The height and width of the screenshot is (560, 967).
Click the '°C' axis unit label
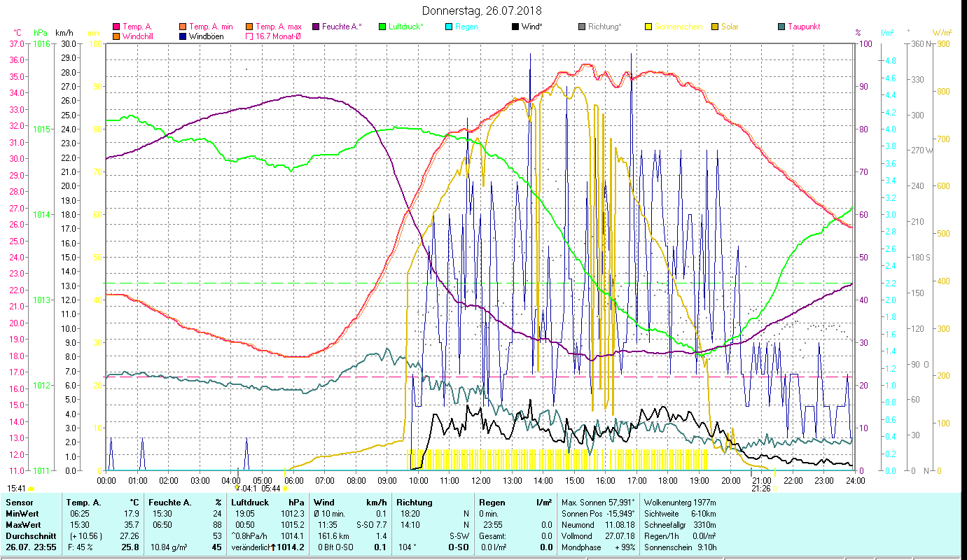coord(18,33)
